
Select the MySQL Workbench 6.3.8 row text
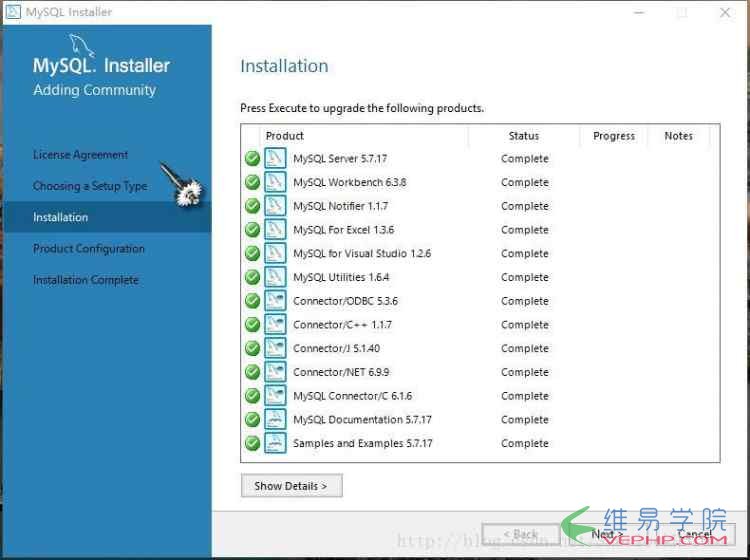click(x=350, y=182)
